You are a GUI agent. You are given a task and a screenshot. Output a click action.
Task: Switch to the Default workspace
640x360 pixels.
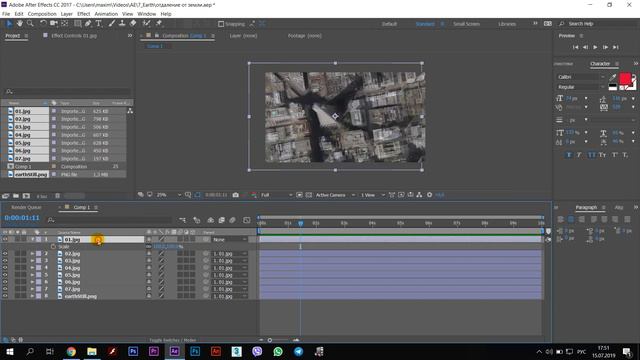[x=389, y=24]
